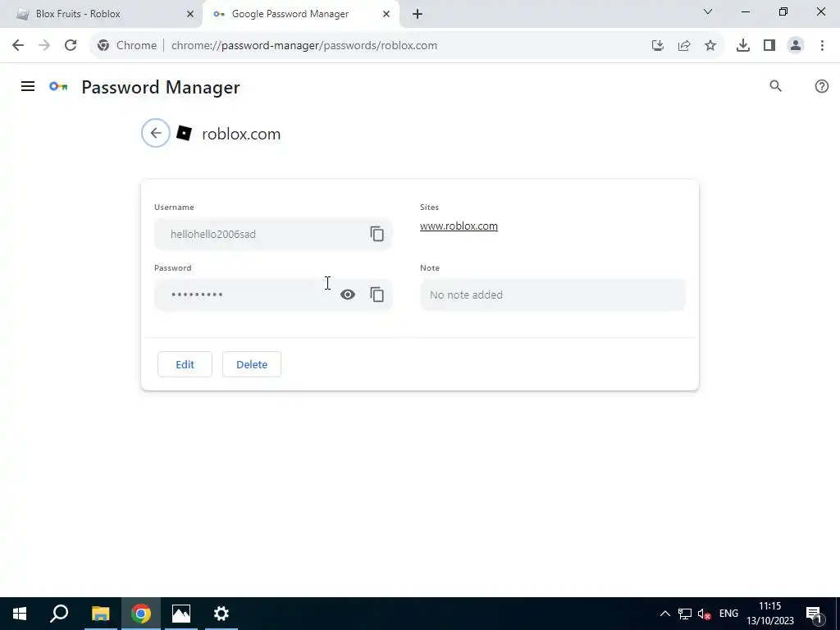Image resolution: width=840 pixels, height=630 pixels.
Task: Close the Blox Fruits - Roblox tab
Action: coord(190,14)
